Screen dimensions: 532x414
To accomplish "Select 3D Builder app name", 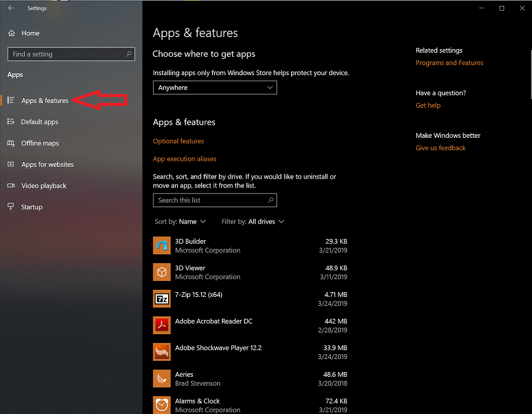I will (191, 241).
